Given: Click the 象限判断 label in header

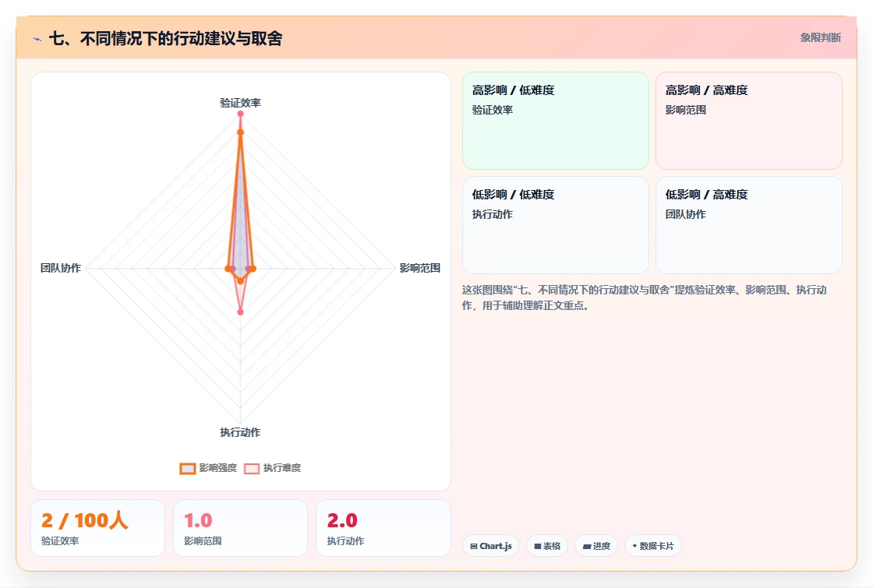Looking at the screenshot, I should [x=821, y=38].
